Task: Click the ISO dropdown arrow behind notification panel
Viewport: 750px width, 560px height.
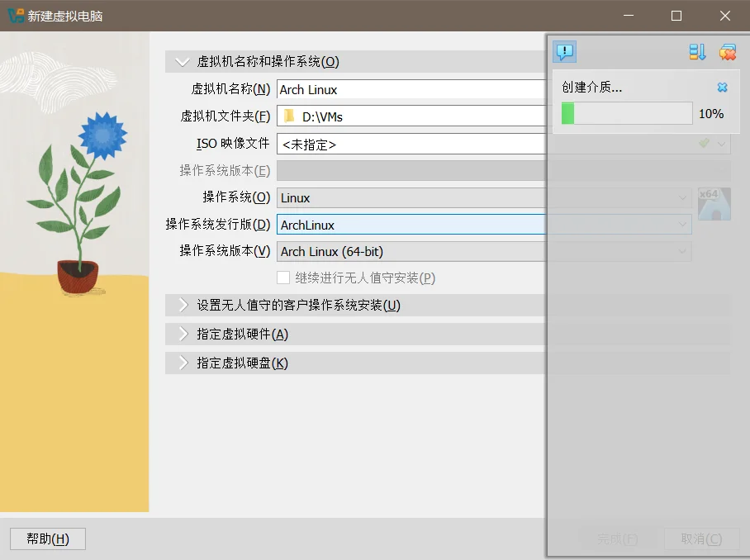Action: (x=721, y=144)
